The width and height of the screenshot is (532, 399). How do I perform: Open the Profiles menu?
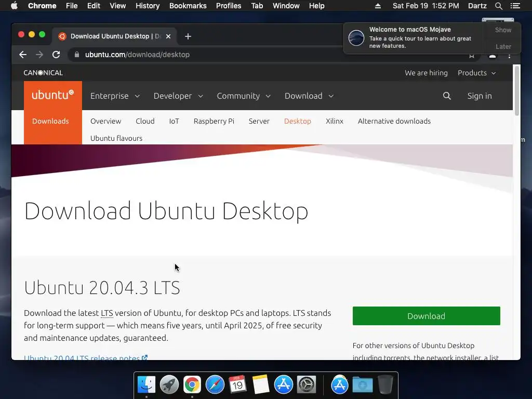pyautogui.click(x=229, y=6)
